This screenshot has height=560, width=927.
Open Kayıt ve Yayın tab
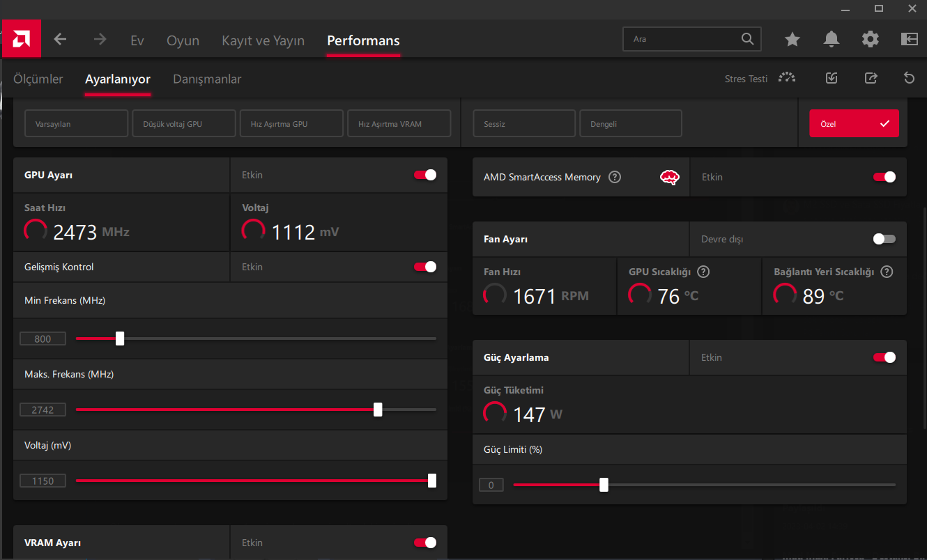[263, 40]
